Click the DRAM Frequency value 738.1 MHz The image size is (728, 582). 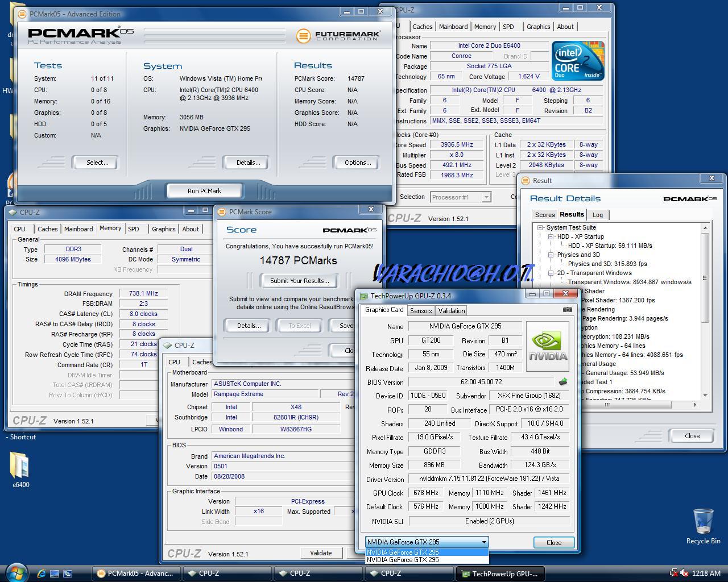click(143, 294)
